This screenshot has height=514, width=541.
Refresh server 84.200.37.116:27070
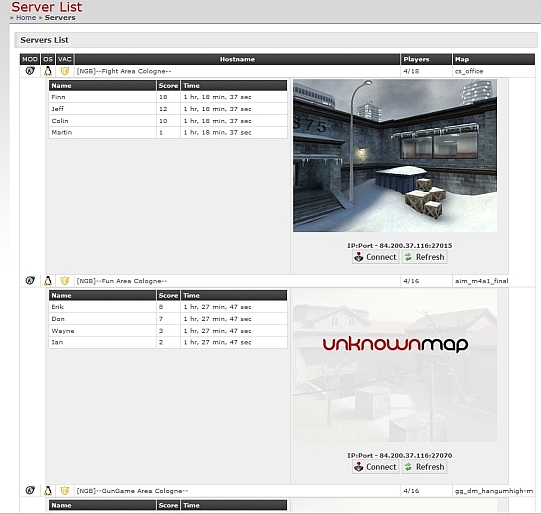tap(424, 467)
